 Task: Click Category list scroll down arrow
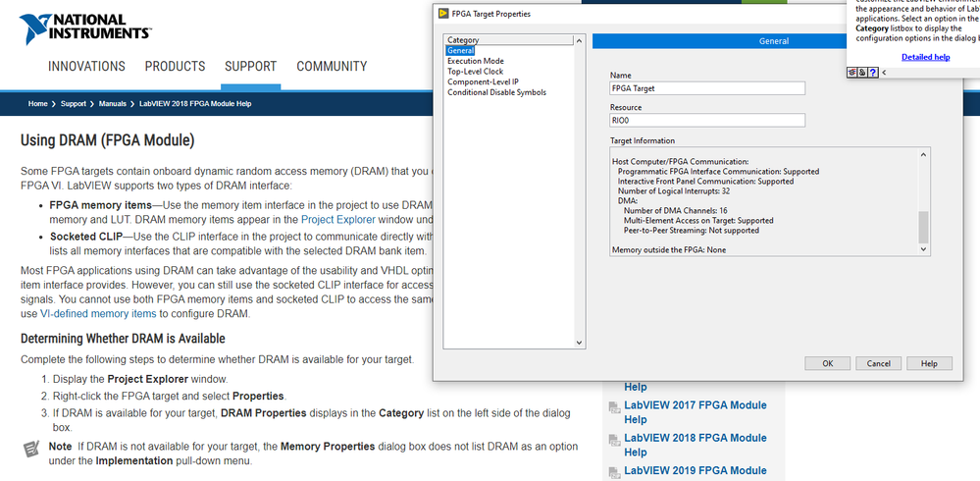[x=579, y=343]
